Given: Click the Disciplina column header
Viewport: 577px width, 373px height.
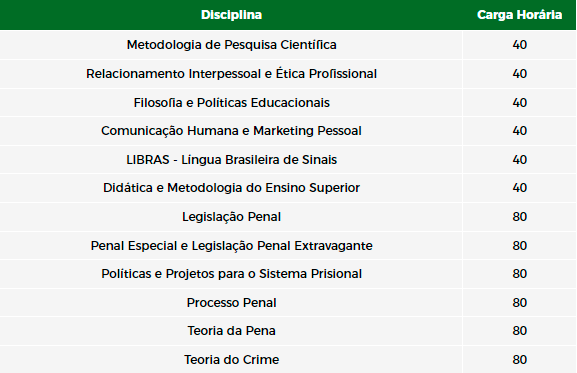Looking at the screenshot, I should point(231,15).
